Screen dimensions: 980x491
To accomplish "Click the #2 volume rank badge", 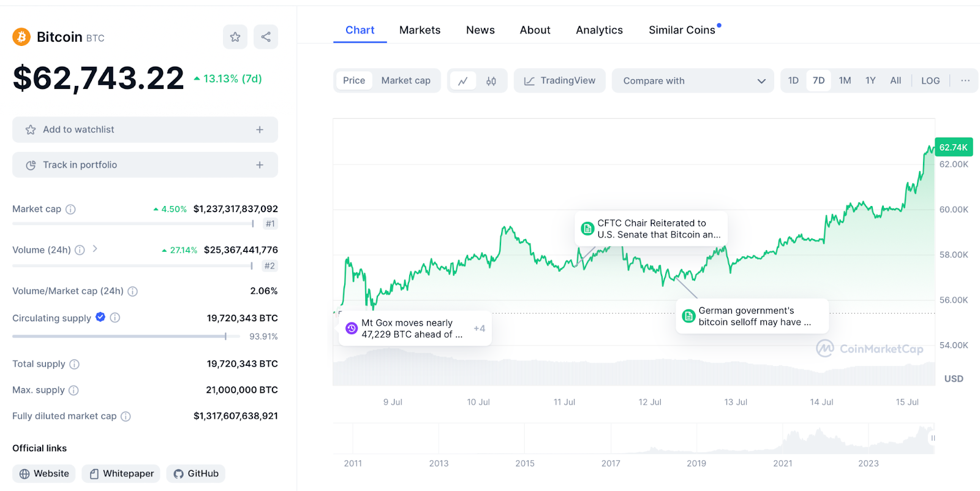I will (269, 266).
